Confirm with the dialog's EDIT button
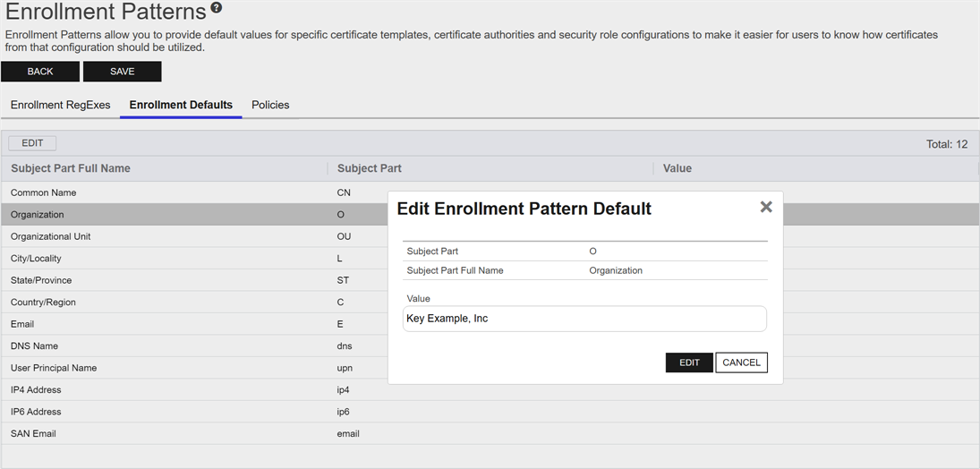This screenshot has width=980, height=469. tap(689, 362)
